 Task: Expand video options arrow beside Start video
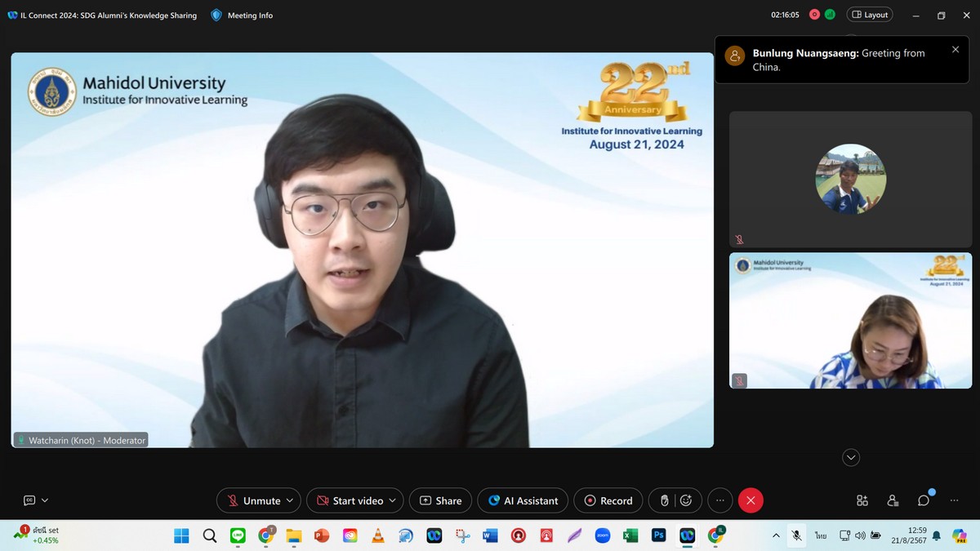point(393,500)
